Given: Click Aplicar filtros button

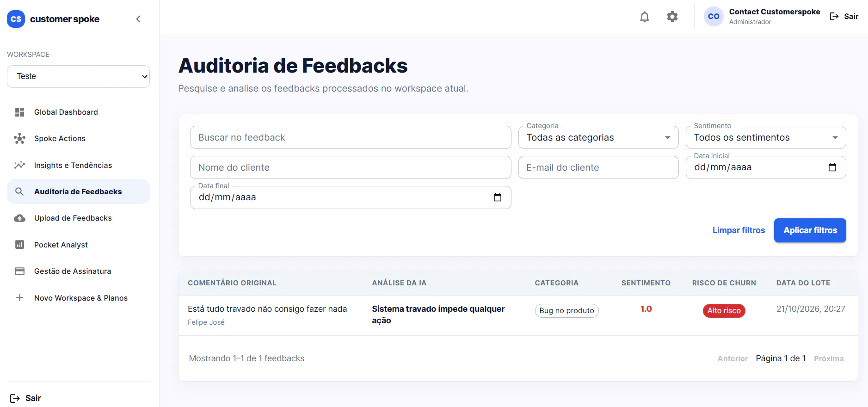Looking at the screenshot, I should tap(810, 230).
